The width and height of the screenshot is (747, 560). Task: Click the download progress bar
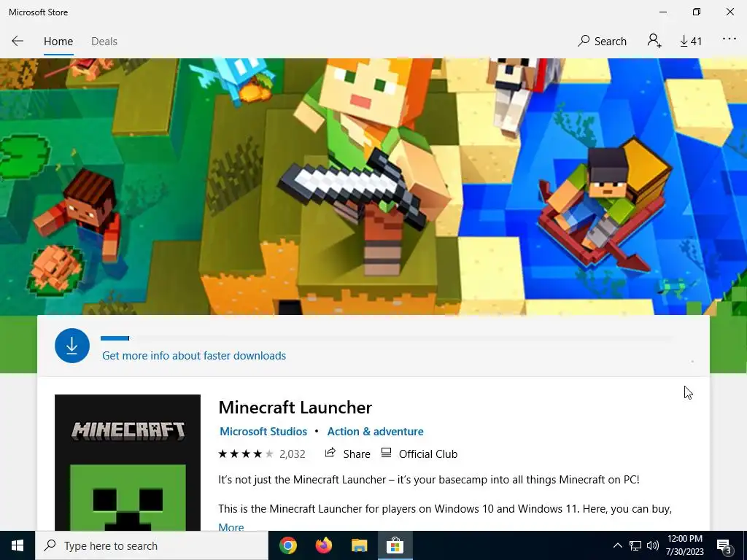(x=387, y=338)
